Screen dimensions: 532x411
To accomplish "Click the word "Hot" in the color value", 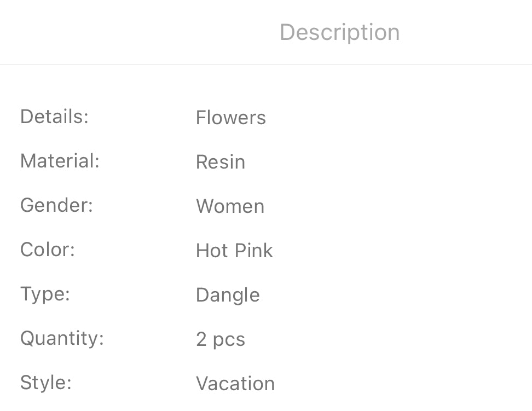I will coord(211,251).
